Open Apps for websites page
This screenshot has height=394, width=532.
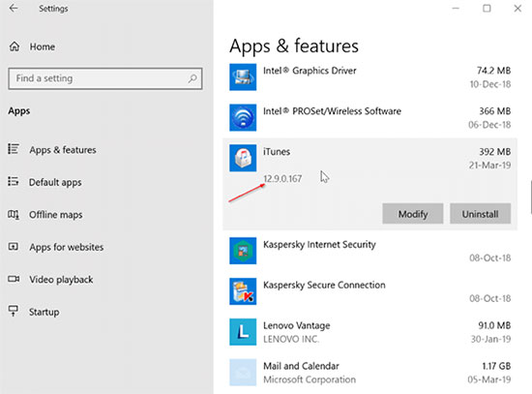pyautogui.click(x=67, y=247)
